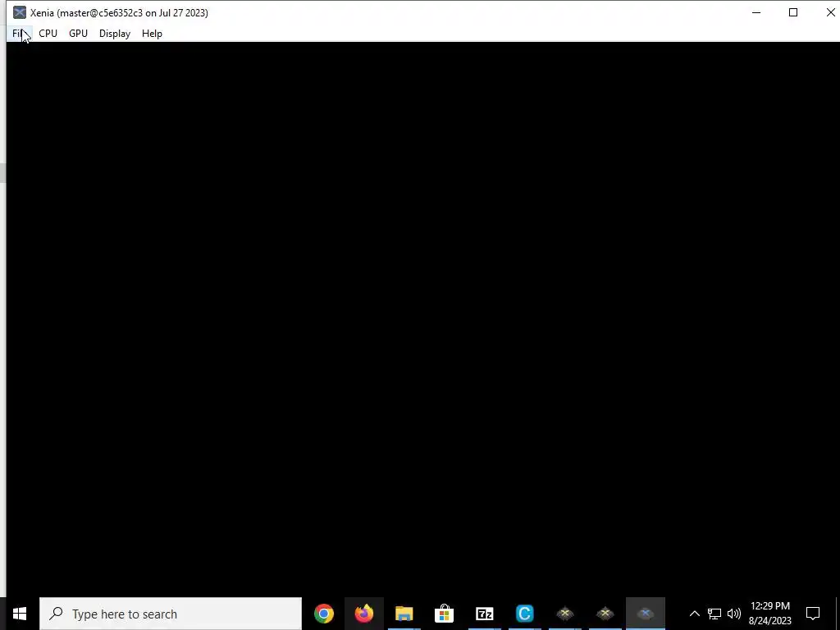
Task: Launch Google Chrome from taskbar
Action: 323,614
